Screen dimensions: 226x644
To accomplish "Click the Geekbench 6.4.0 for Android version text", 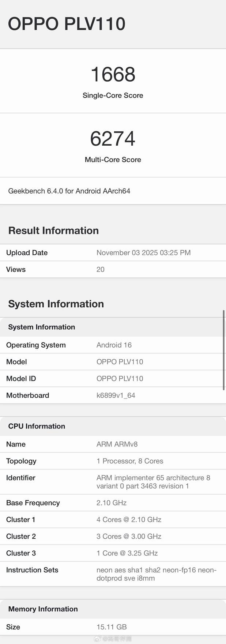I will click(69, 191).
